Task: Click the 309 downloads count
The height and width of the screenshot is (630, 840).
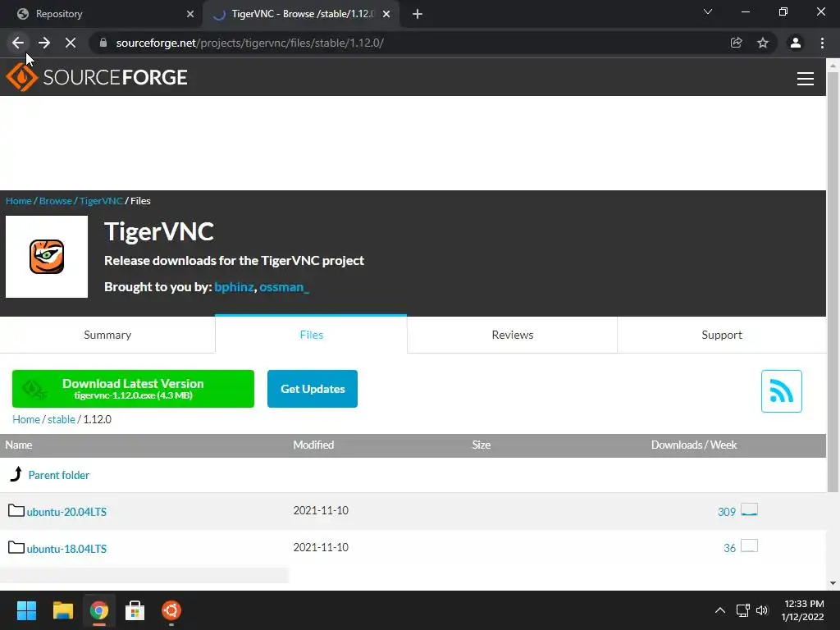Action: pos(727,512)
